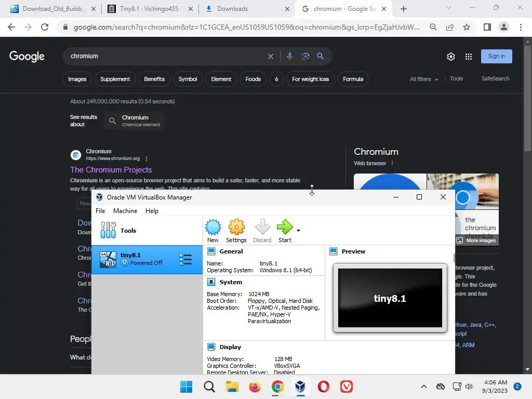Select the Formula filter chip
The height and width of the screenshot is (399, 532).
pyautogui.click(x=353, y=79)
